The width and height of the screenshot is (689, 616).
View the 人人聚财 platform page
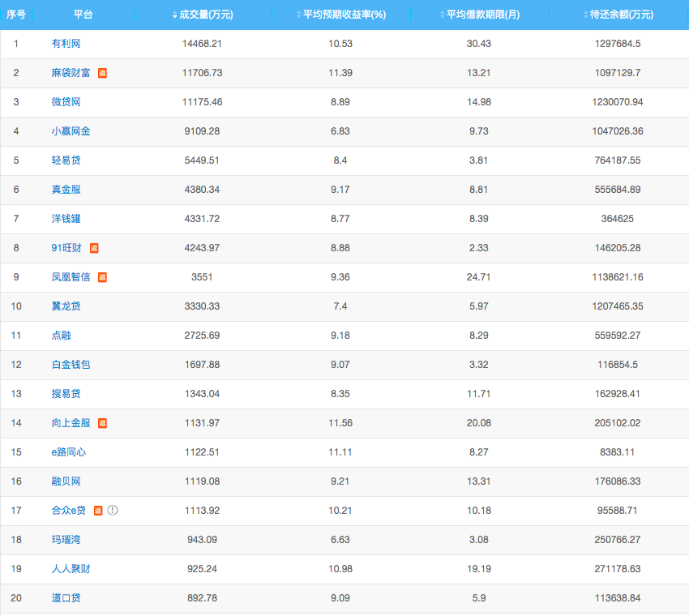(x=71, y=568)
